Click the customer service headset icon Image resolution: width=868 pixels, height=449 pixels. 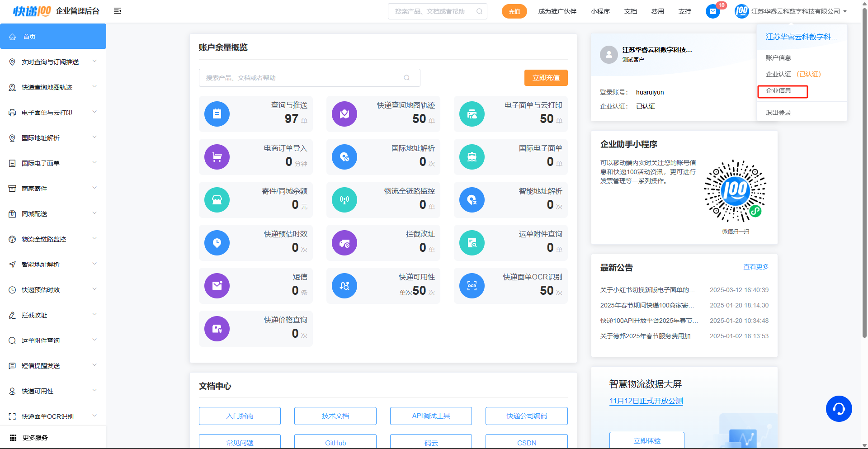[x=839, y=409]
